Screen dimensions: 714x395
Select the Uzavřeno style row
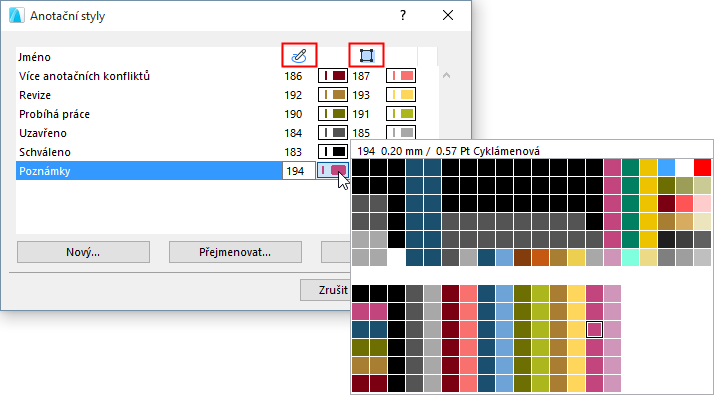[x=149, y=133]
